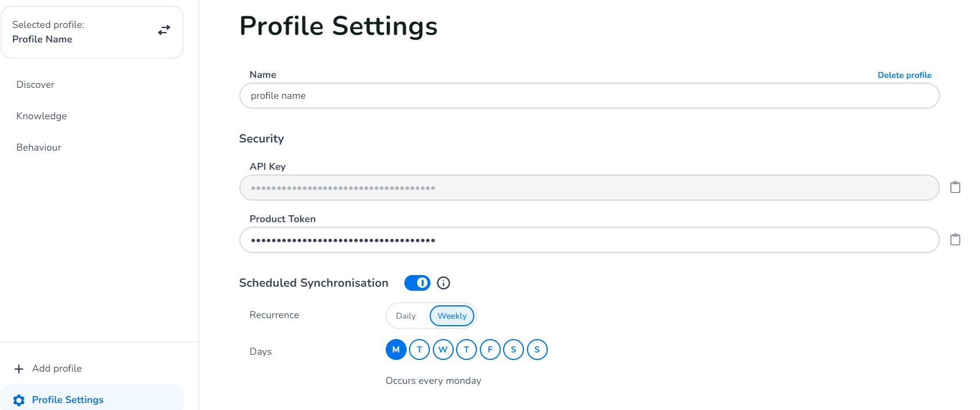Copy the API Key to clipboard

(x=955, y=187)
